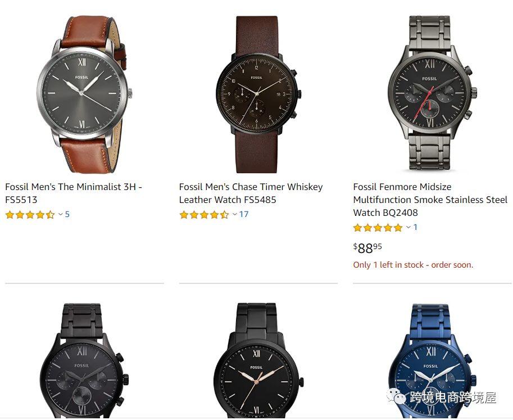Open the 17 reviews for Chase Timer
This screenshot has width=513, height=420.
coord(244,214)
